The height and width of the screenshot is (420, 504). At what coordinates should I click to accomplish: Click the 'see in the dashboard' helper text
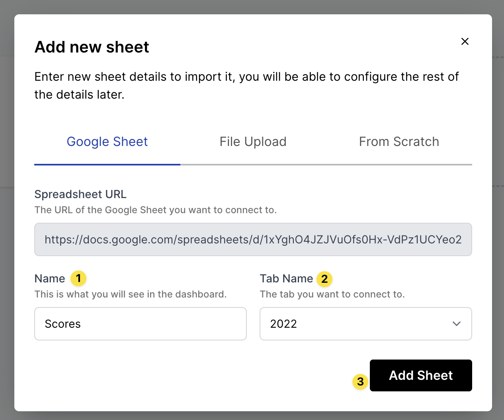click(x=130, y=294)
